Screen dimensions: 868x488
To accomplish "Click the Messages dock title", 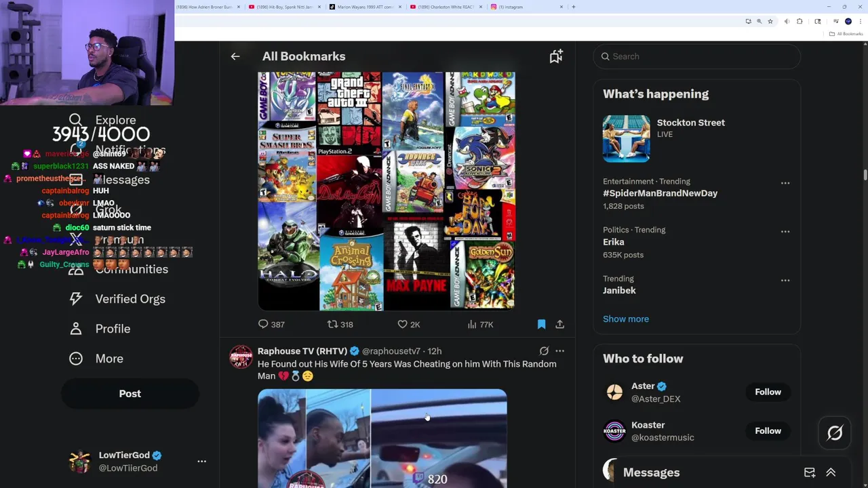I will point(651,472).
